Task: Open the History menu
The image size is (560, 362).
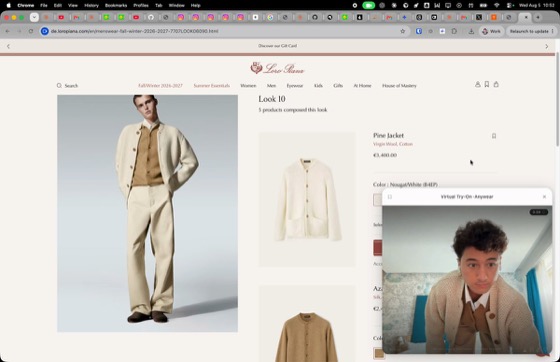Action: [91, 5]
